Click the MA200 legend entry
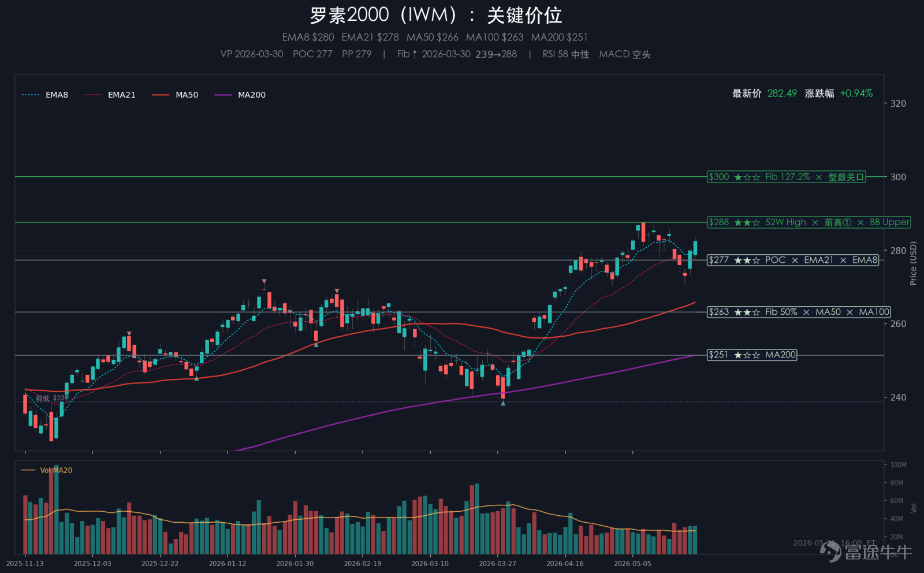 point(240,95)
